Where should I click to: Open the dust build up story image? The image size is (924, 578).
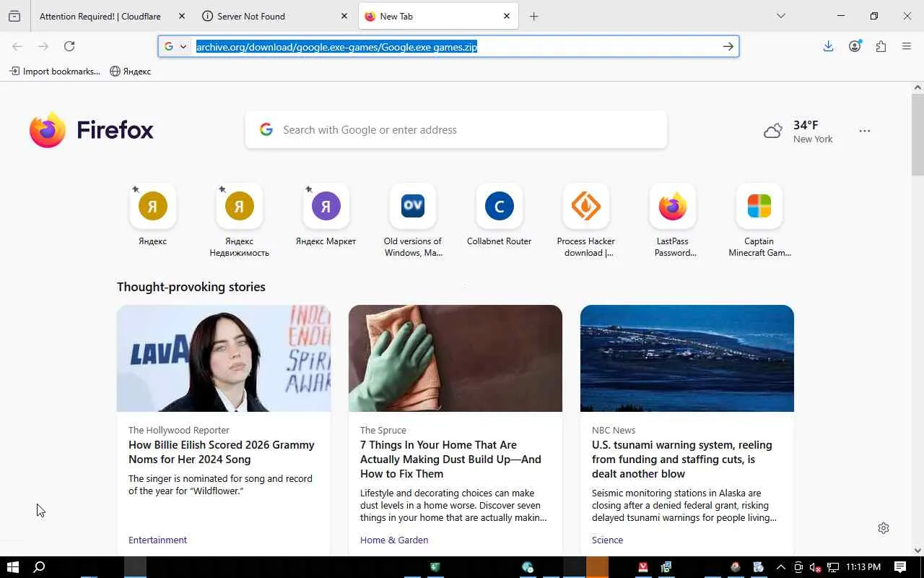456,358
